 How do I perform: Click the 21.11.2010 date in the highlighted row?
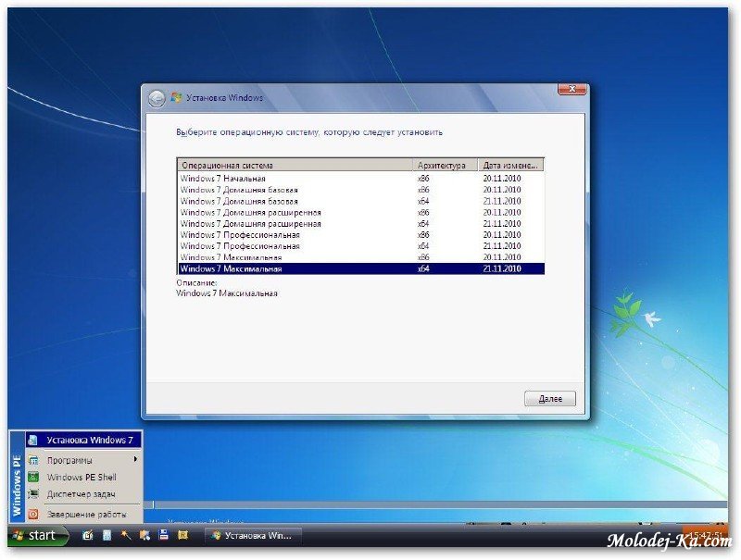(x=502, y=268)
